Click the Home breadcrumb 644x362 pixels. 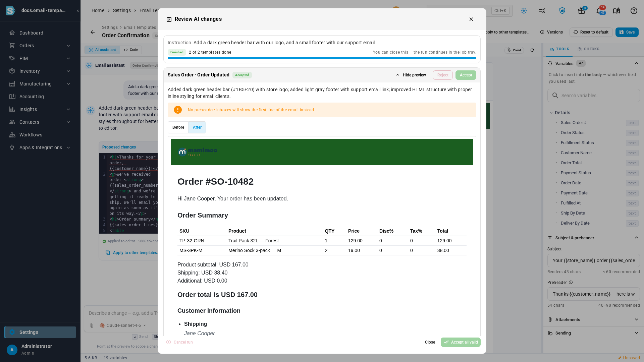tap(98, 11)
